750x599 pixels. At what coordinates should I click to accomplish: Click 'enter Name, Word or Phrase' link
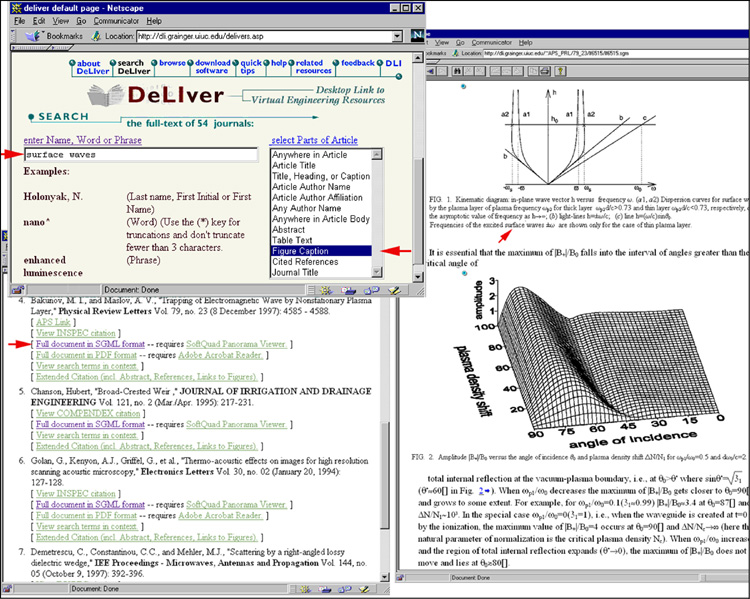[x=83, y=140]
